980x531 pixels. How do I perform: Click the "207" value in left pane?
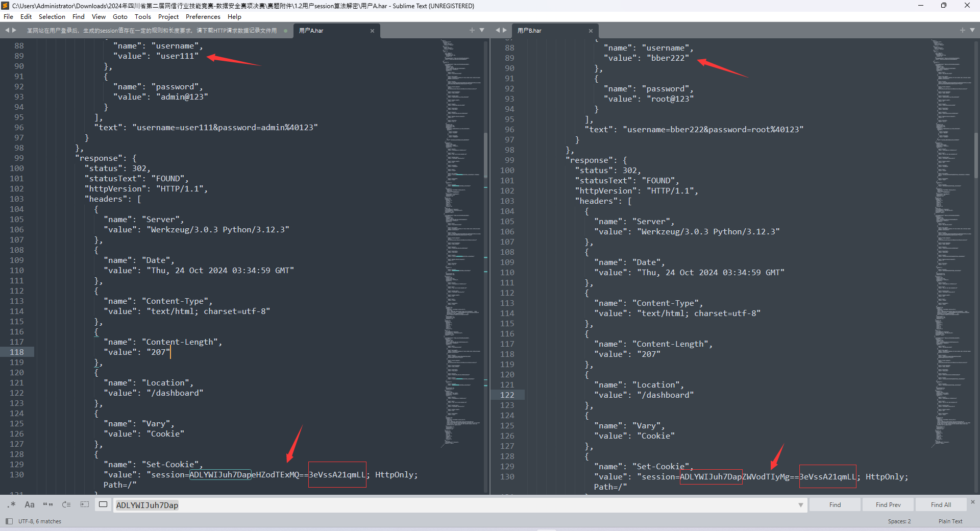[x=158, y=352]
